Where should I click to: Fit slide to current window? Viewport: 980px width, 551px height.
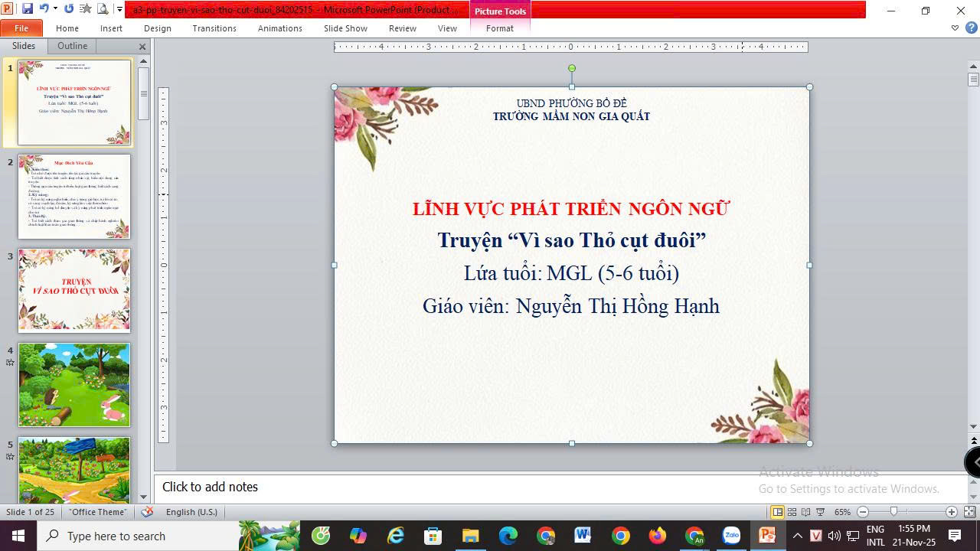pyautogui.click(x=969, y=512)
